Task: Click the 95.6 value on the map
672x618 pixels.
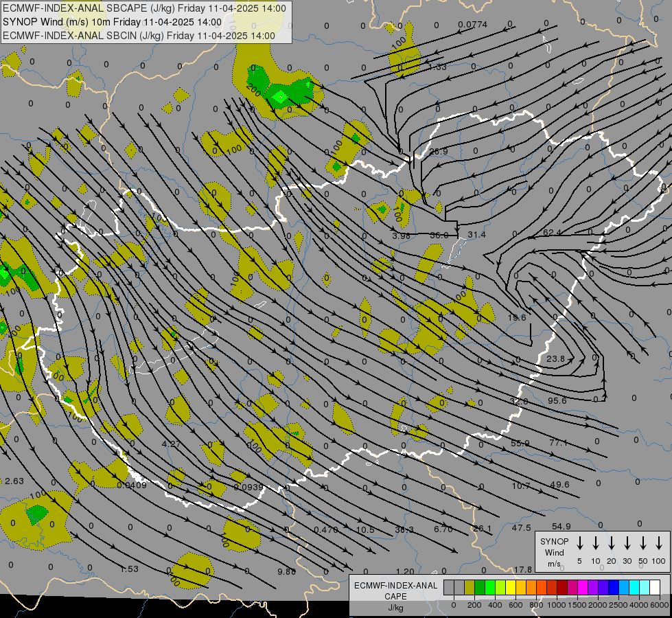Action: pos(557,400)
